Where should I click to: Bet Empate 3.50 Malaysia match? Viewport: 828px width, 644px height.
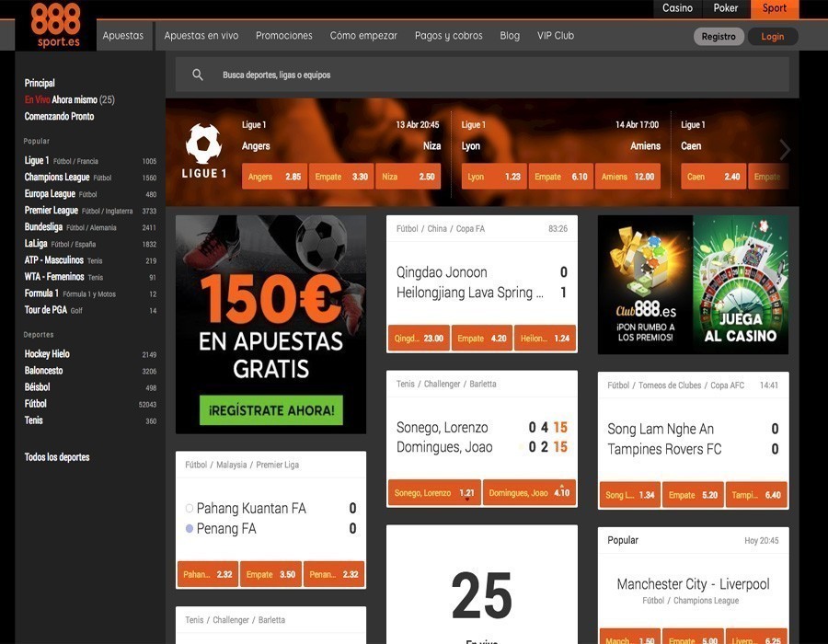click(270, 574)
